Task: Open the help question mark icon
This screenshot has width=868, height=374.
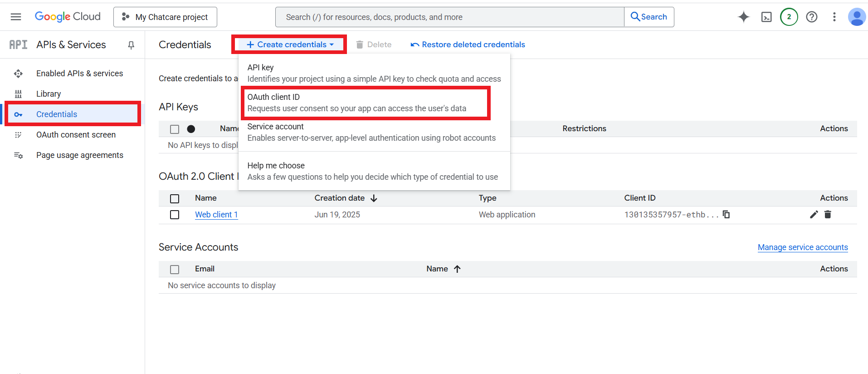Action: [x=812, y=17]
